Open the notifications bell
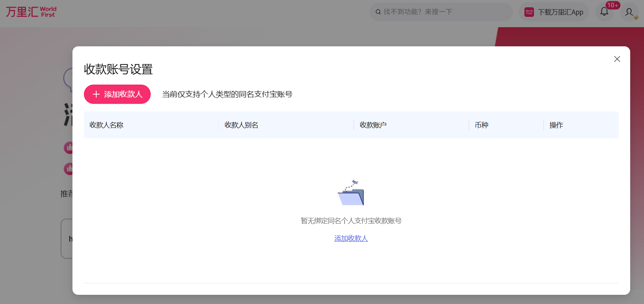644x304 pixels. tap(604, 12)
